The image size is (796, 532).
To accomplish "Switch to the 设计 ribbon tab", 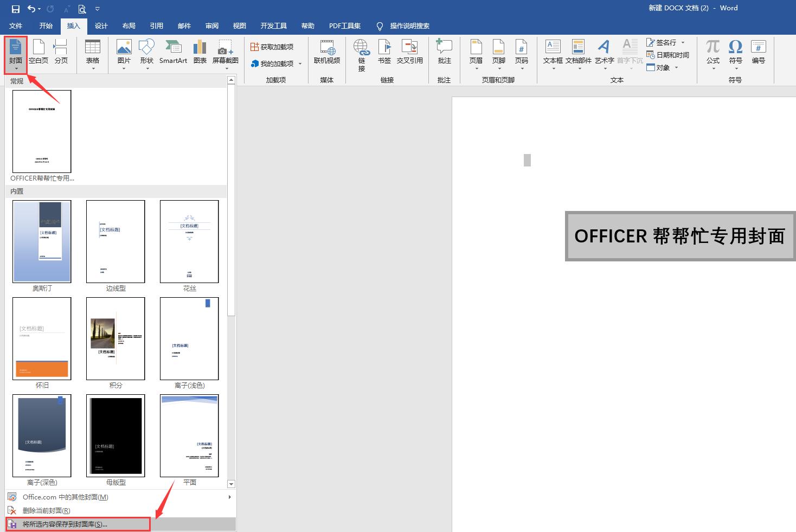I will click(x=101, y=25).
